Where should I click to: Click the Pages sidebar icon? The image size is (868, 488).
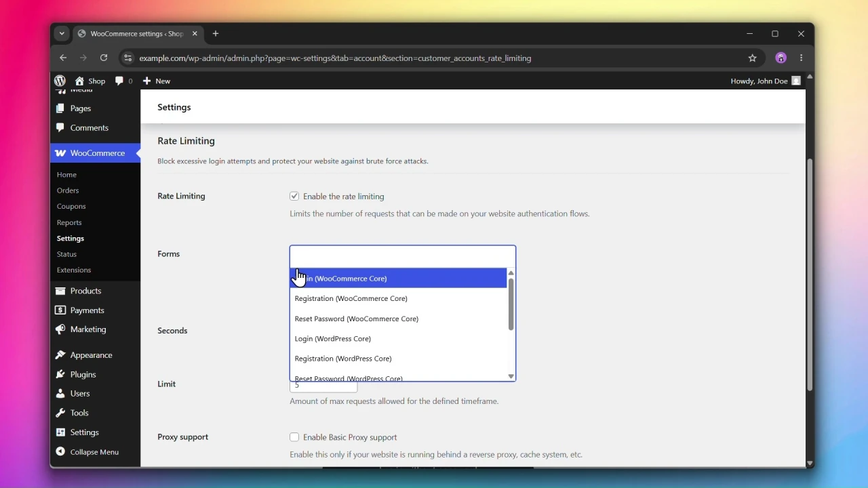coord(60,108)
